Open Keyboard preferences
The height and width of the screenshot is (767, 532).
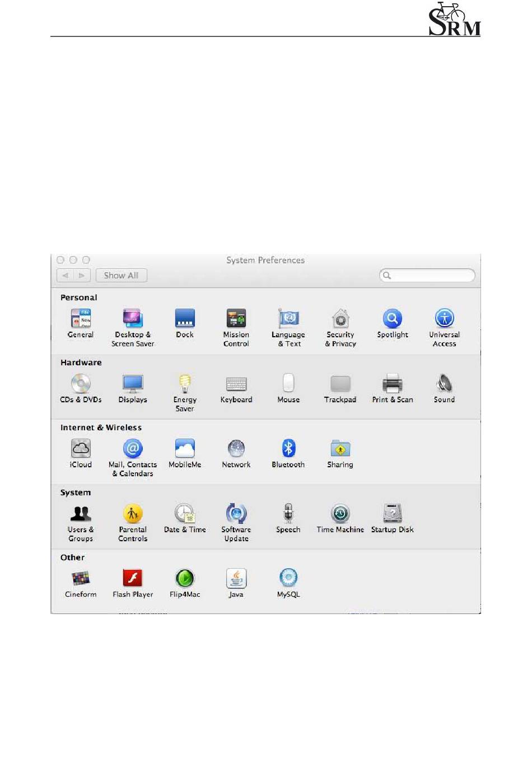[x=236, y=388]
